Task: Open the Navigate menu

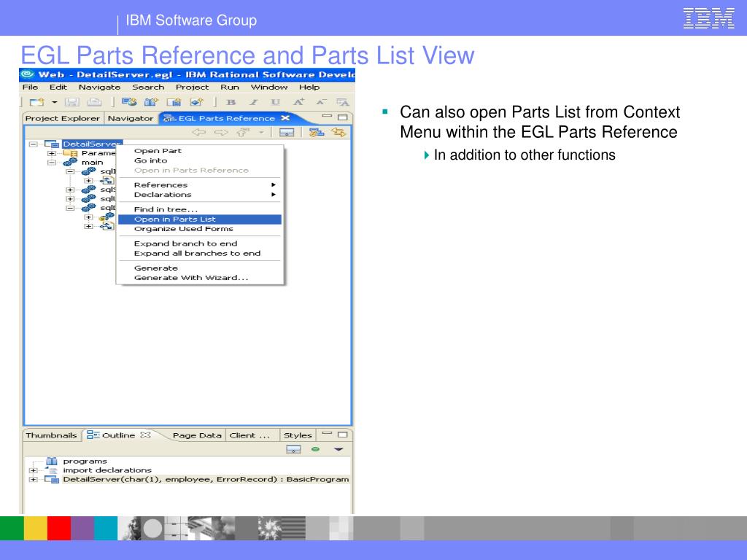Action: tap(99, 87)
